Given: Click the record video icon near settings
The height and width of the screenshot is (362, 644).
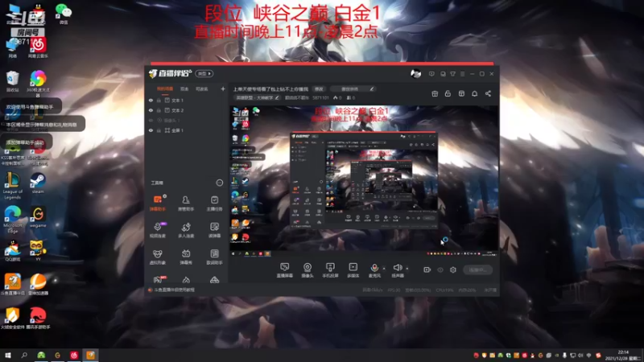Looking at the screenshot, I should click(427, 269).
